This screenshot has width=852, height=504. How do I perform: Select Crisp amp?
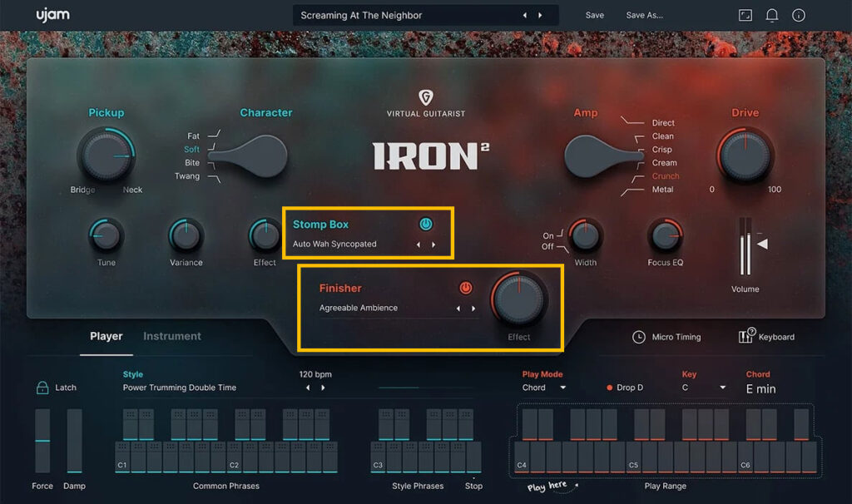661,150
